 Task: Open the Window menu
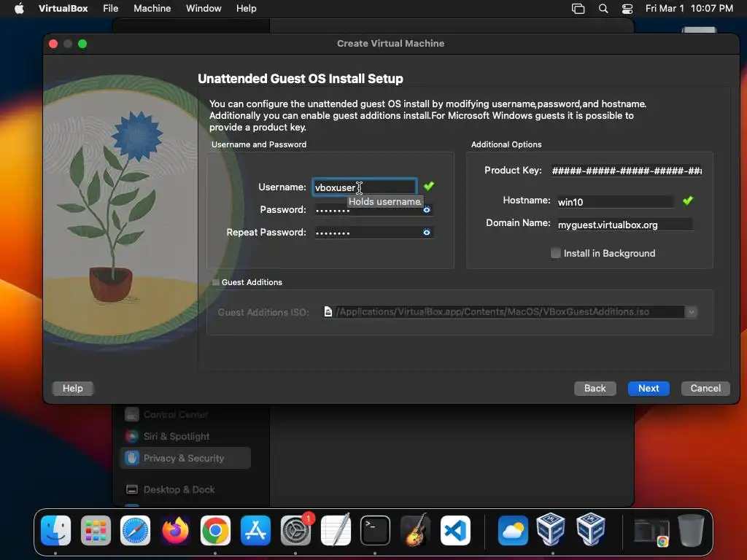[x=204, y=9]
